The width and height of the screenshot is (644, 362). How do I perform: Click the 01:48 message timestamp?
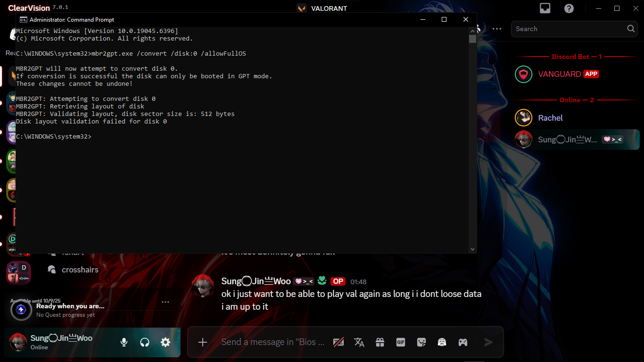[358, 282]
